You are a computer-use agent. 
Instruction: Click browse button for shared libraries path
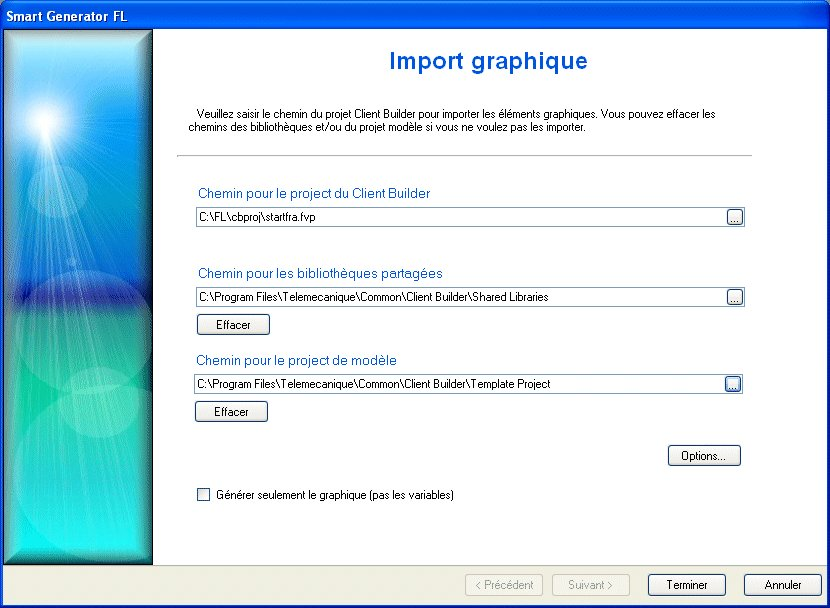pos(735,297)
